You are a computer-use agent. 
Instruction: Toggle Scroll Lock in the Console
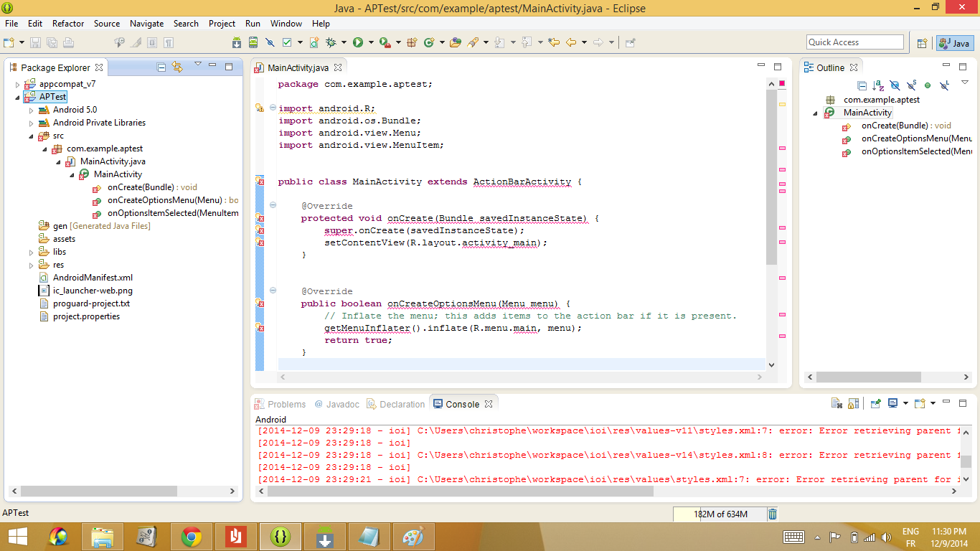coord(853,403)
